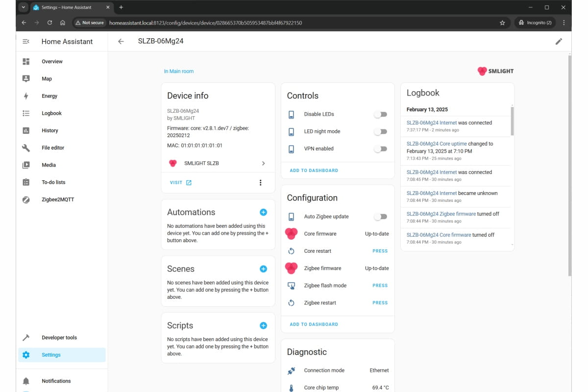
Task: Click the pencil edit icon for device
Action: pos(559,42)
